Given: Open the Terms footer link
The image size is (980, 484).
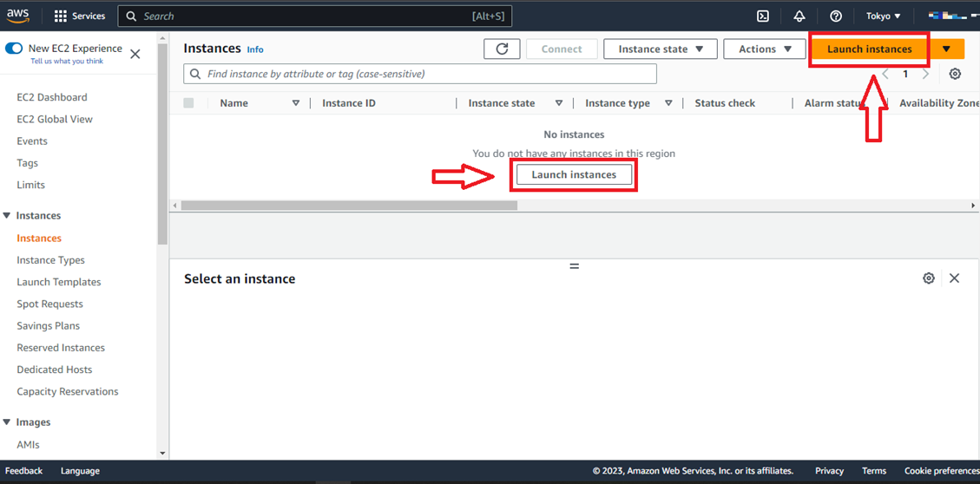Looking at the screenshot, I should (874, 471).
